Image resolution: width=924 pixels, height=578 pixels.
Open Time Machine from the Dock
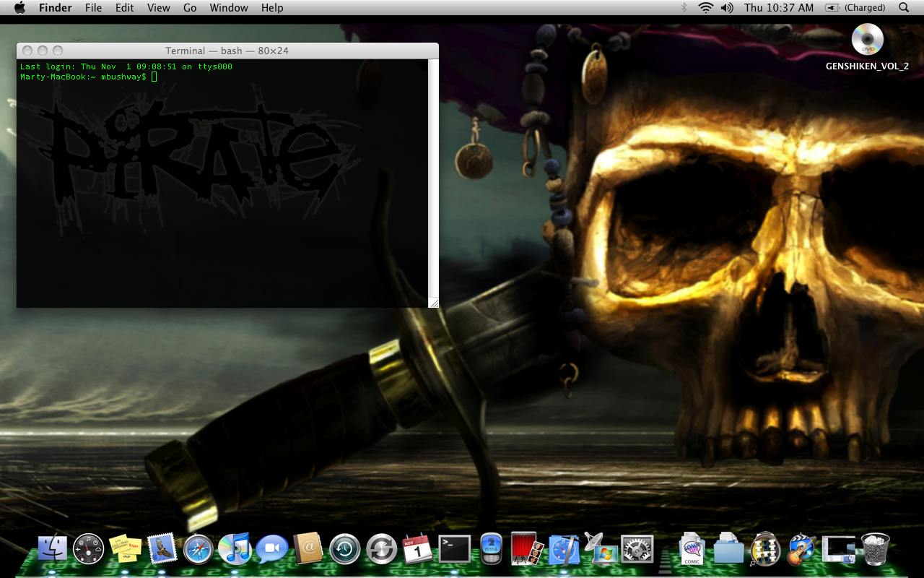click(x=345, y=550)
